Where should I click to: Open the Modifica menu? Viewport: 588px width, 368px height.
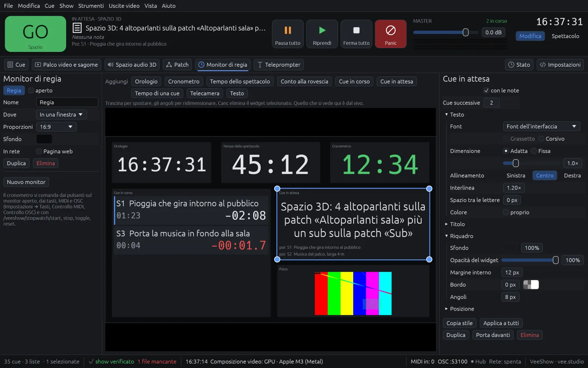pos(29,6)
